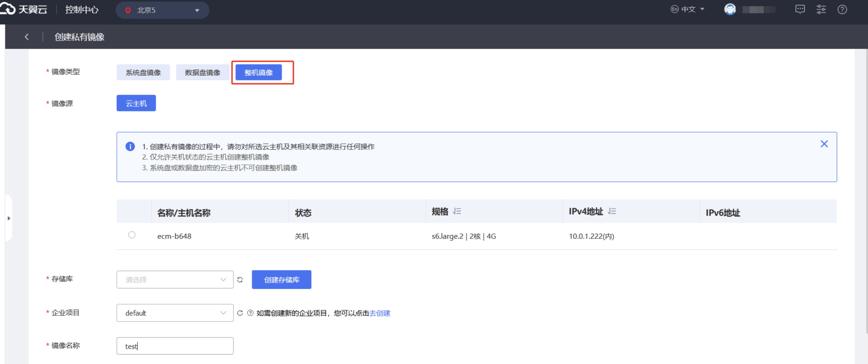Sort table by IPv4地址 column
Image resolution: width=868 pixels, height=364 pixels.
[612, 211]
